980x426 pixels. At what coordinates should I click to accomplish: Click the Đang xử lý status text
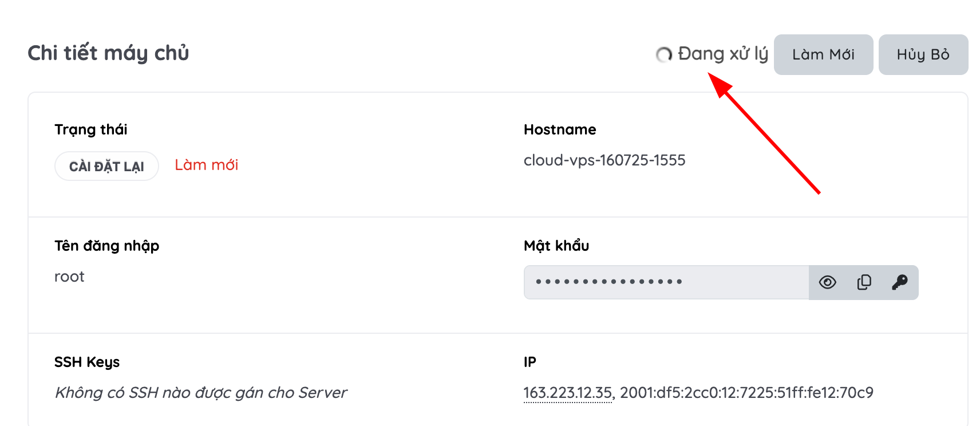[723, 54]
